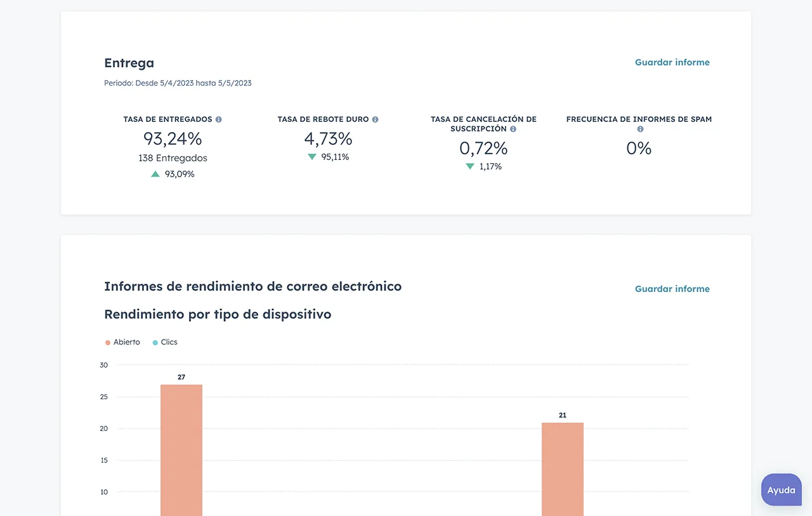Image resolution: width=812 pixels, height=516 pixels.
Task: Click green down arrow beside 1,17%
Action: (x=470, y=166)
